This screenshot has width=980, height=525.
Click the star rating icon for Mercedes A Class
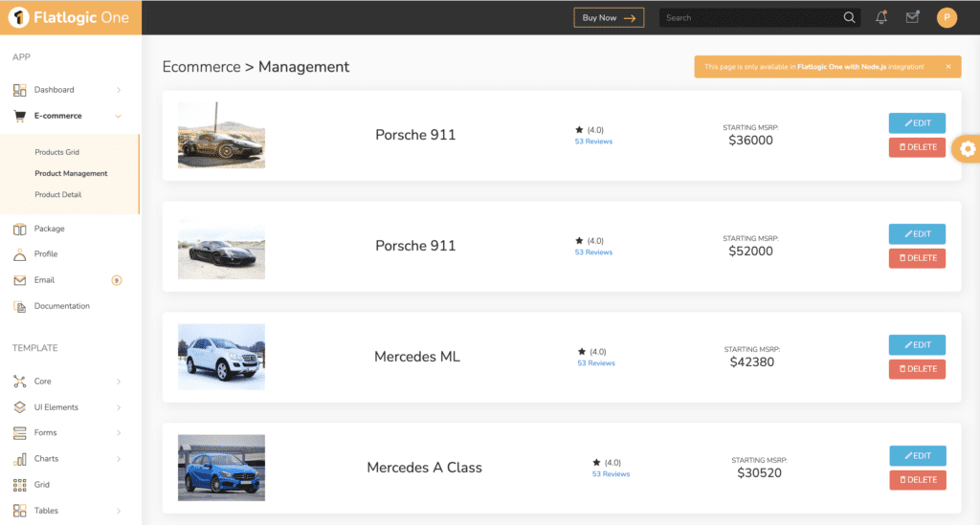tap(596, 463)
